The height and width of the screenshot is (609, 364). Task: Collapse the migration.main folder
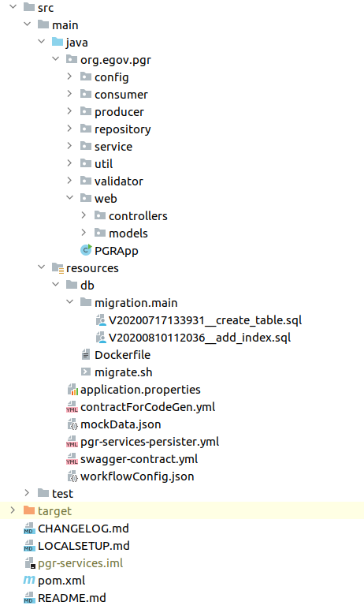(x=70, y=302)
